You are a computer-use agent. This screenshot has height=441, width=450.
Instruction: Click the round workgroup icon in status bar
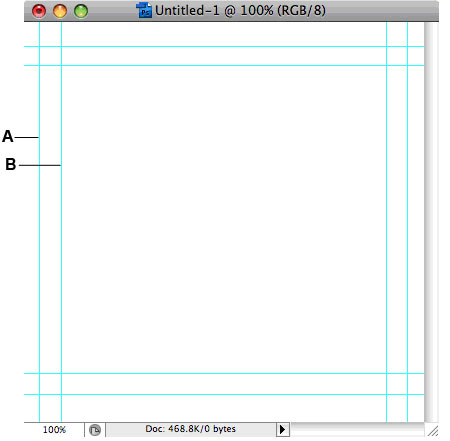click(x=95, y=430)
